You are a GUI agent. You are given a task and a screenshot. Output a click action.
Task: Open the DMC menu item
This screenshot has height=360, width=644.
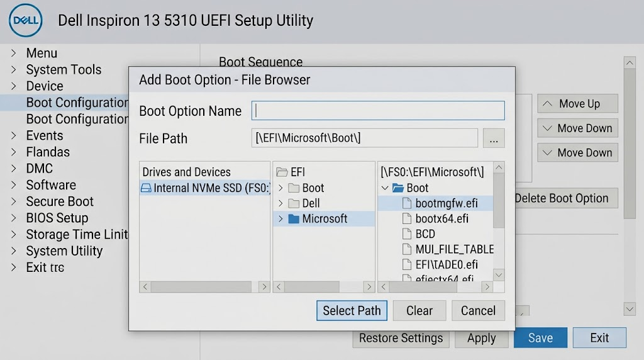(x=40, y=169)
